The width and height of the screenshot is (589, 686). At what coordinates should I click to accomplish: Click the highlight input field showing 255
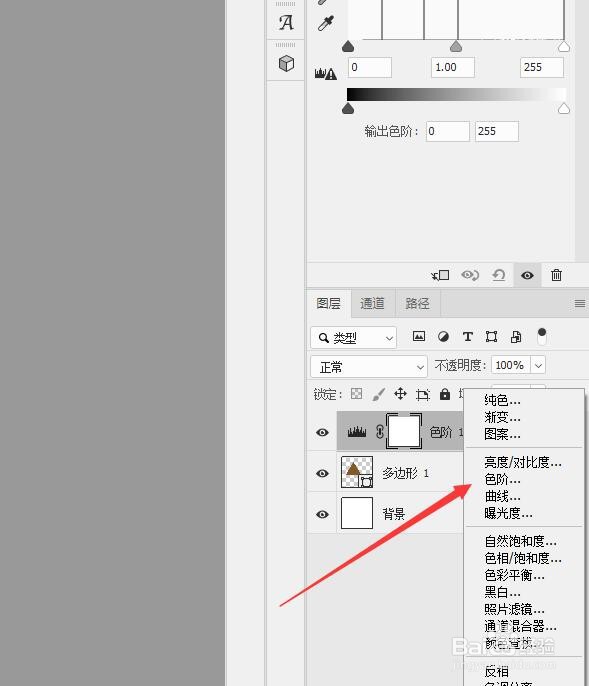[x=542, y=67]
